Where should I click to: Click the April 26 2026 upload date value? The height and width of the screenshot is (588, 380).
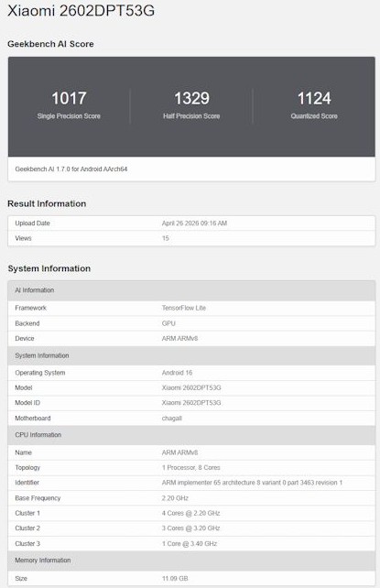[x=194, y=223]
